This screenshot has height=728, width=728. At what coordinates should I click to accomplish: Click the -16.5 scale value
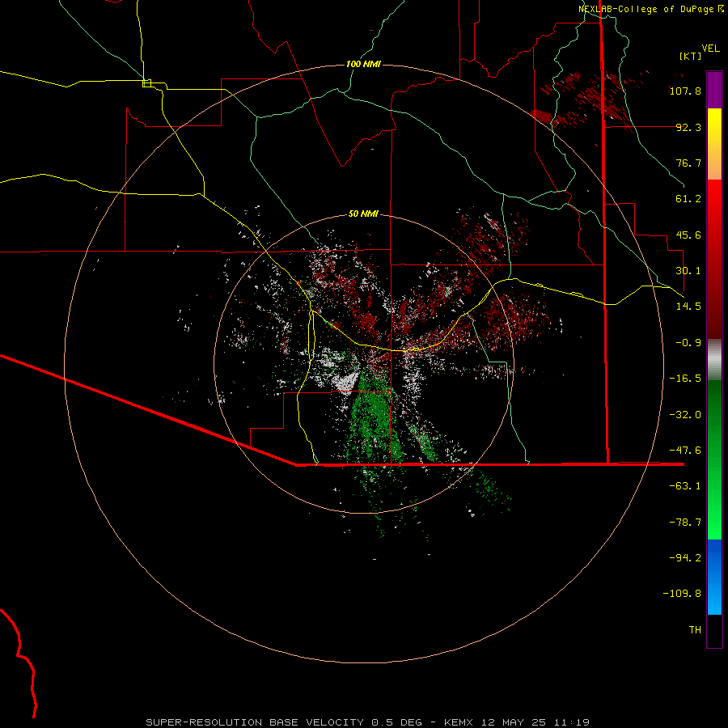685,379
